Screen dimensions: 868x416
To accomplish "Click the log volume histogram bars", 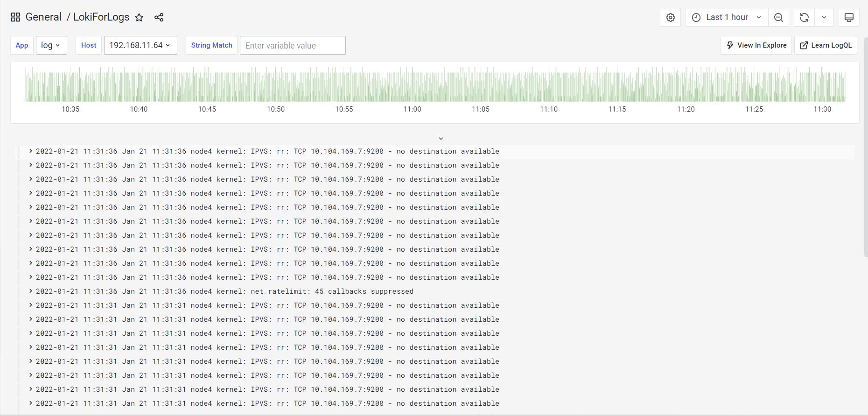I will [435, 85].
